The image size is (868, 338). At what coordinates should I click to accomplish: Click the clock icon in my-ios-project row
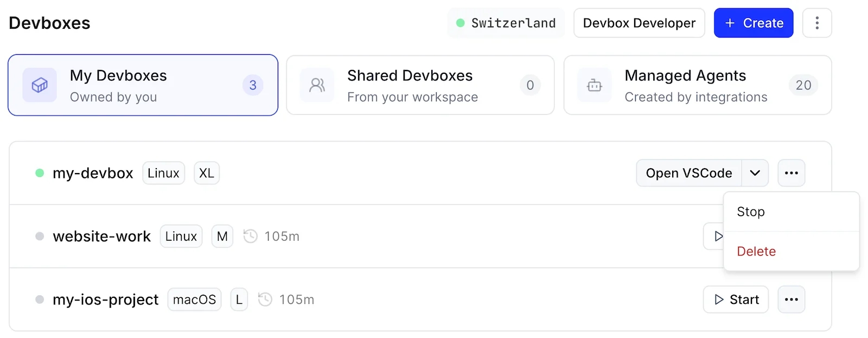(265, 299)
